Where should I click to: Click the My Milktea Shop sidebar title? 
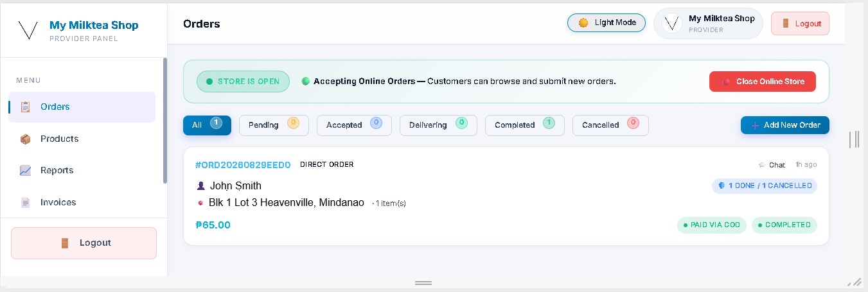94,26
